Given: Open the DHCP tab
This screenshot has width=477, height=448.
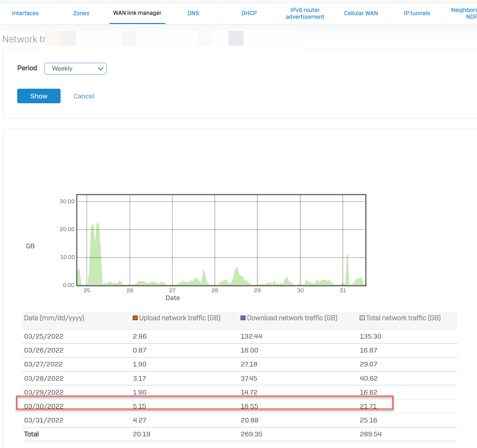Looking at the screenshot, I should tap(249, 13).
